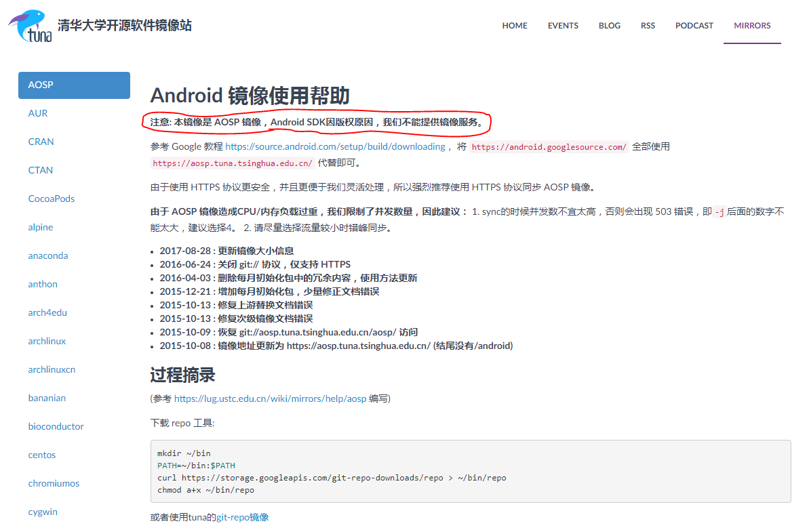Select anaconda in the sidebar
The width and height of the screenshot is (809, 532).
(x=48, y=255)
